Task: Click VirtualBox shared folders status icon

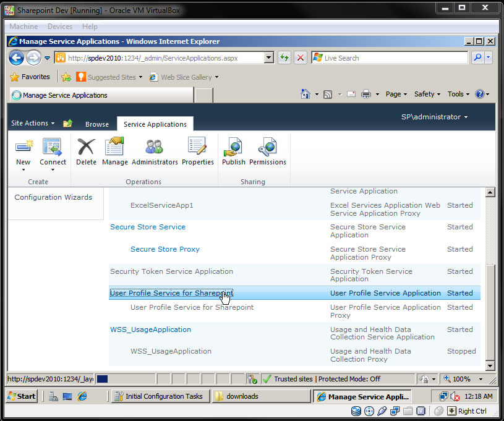Action: click(408, 411)
